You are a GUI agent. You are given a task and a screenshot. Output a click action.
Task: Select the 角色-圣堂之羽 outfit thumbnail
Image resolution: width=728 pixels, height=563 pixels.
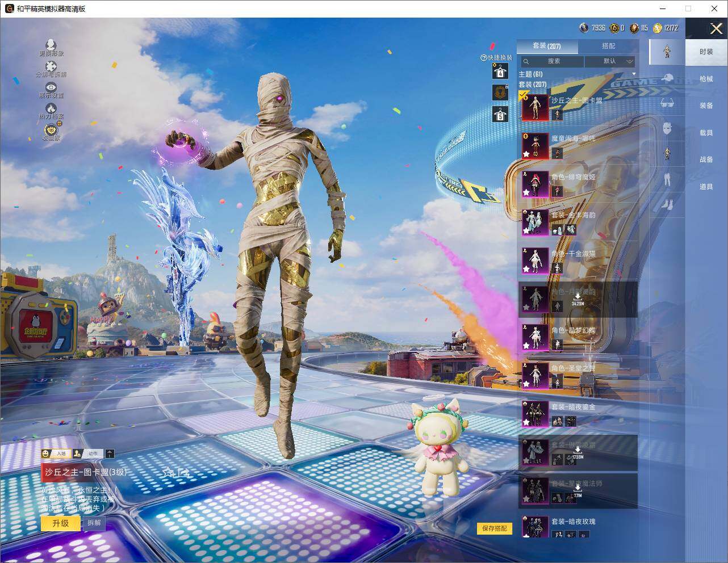click(x=535, y=376)
